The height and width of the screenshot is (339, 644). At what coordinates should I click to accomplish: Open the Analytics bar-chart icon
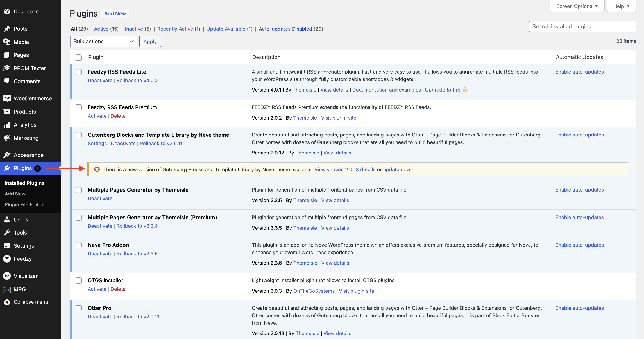pyautogui.click(x=7, y=125)
